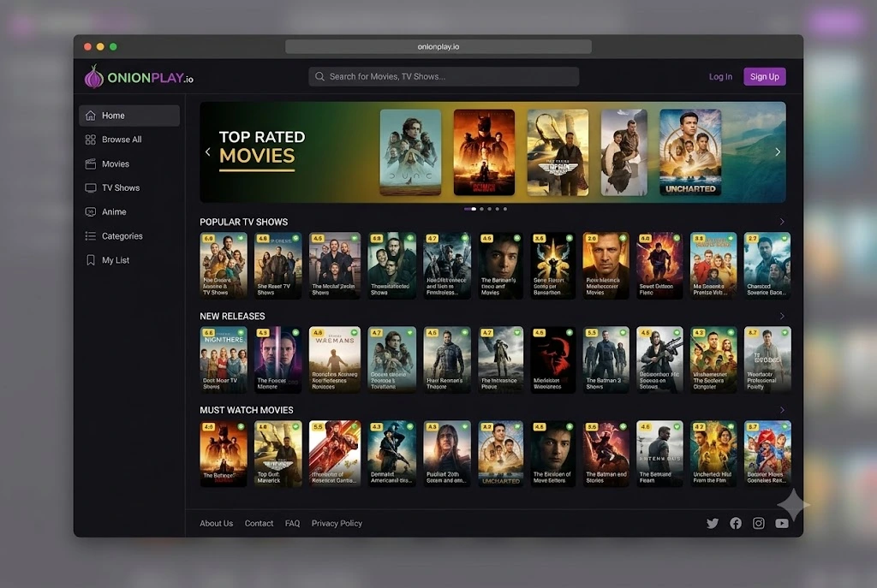Open the Instagram icon in footer

click(759, 523)
